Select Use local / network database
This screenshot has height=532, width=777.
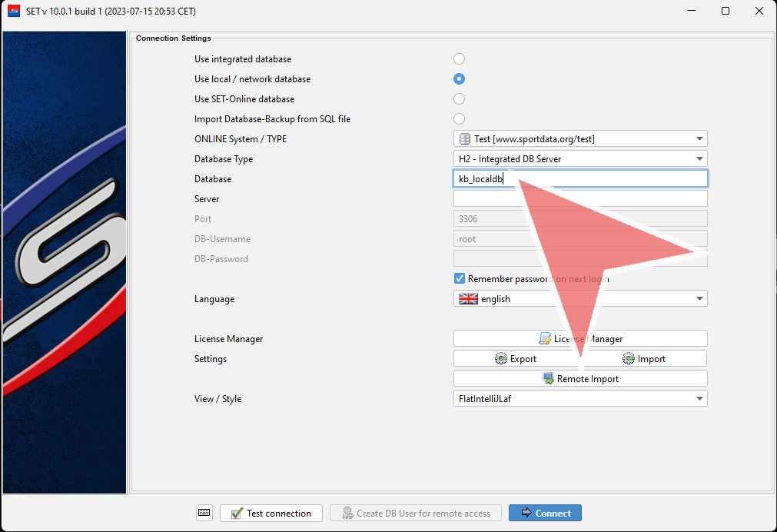459,79
